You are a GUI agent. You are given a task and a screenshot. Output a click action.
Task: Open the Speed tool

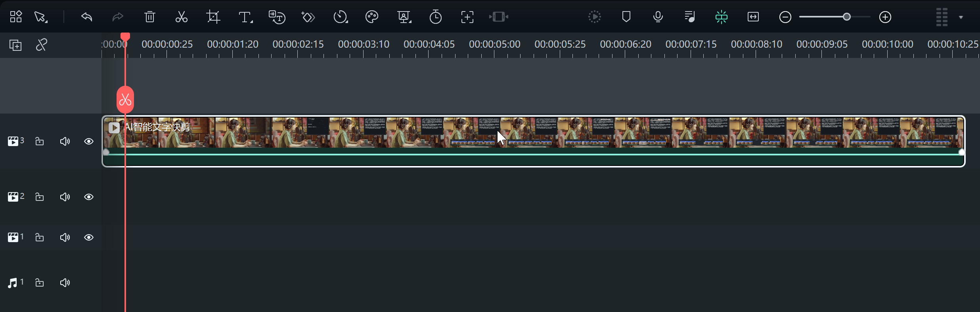[x=340, y=17]
